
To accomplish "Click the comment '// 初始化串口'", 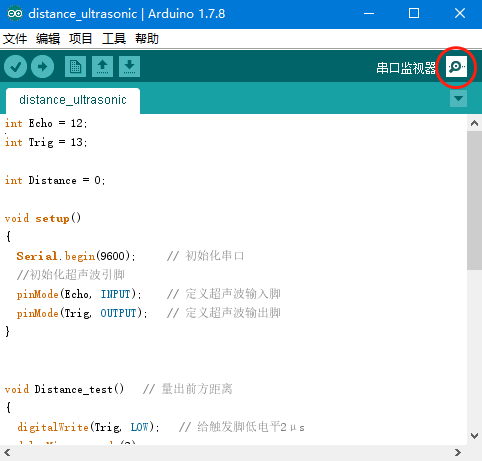I will tap(205, 256).
